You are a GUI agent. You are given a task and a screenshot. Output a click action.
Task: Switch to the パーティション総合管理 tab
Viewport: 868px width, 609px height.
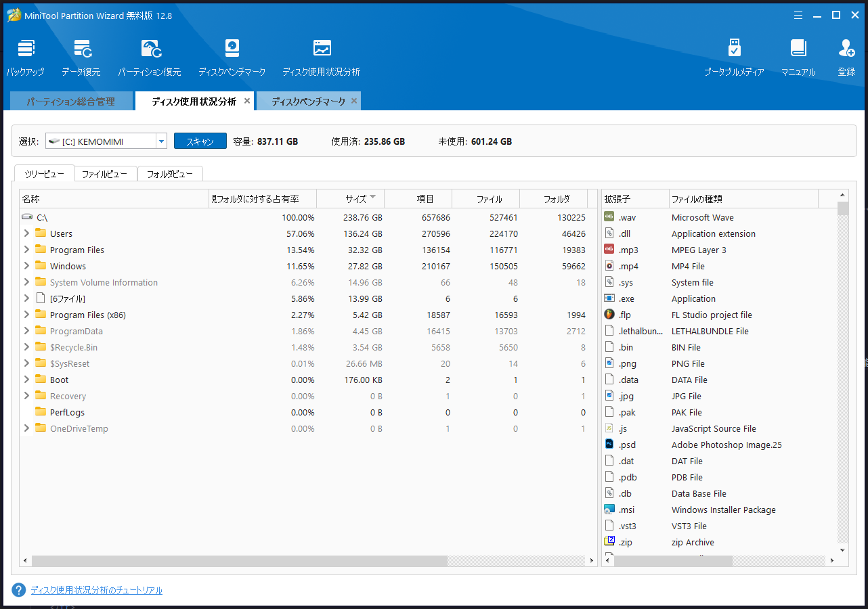(70, 101)
